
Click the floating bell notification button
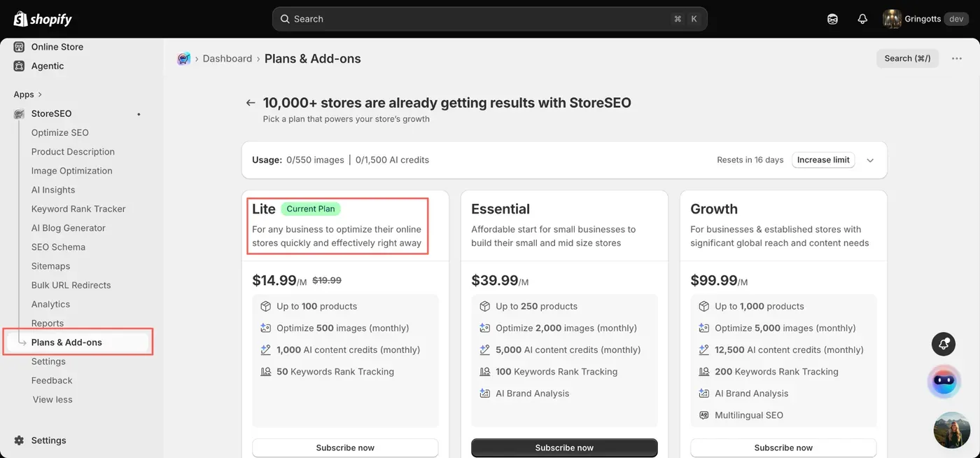coord(944,344)
